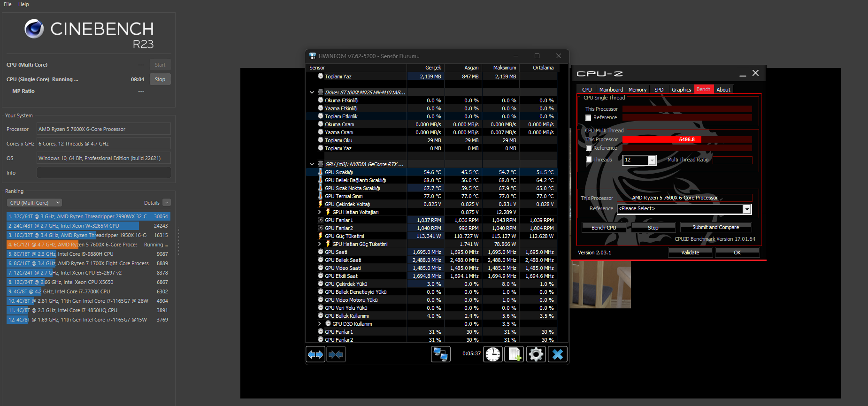Open the File menu in Cinebench

point(8,4)
